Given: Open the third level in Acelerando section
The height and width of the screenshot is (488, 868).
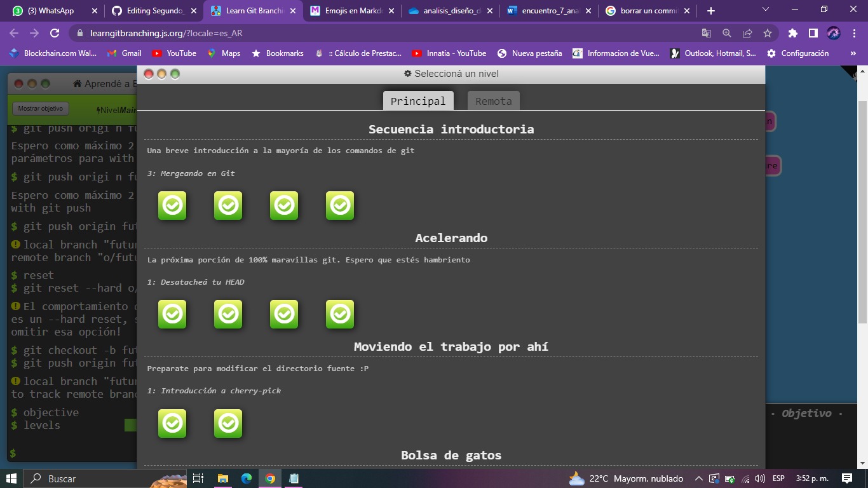Looking at the screenshot, I should [284, 313].
